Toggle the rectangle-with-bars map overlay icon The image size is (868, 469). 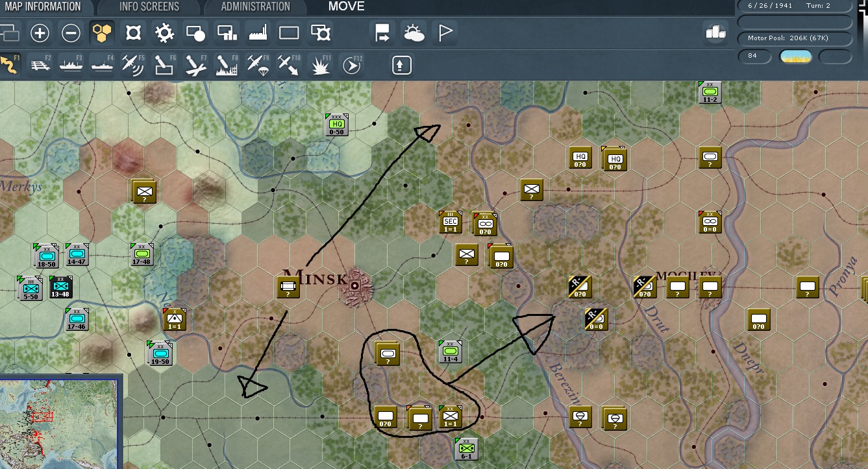227,33
